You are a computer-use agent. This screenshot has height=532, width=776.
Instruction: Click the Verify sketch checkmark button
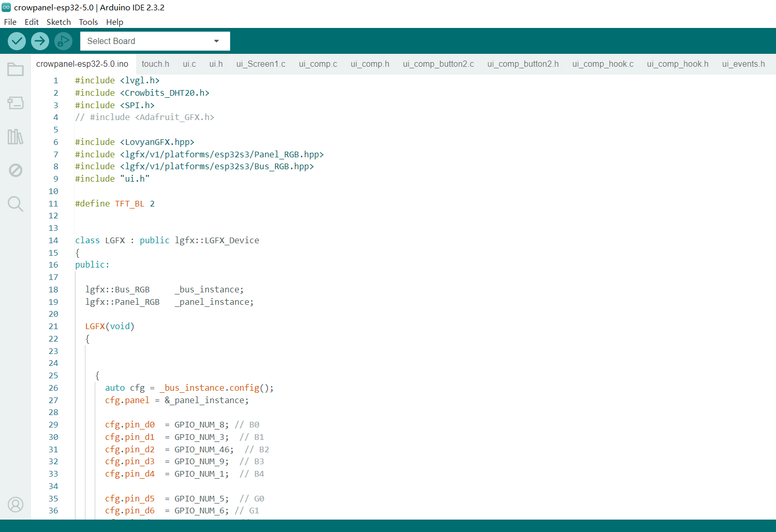[17, 41]
